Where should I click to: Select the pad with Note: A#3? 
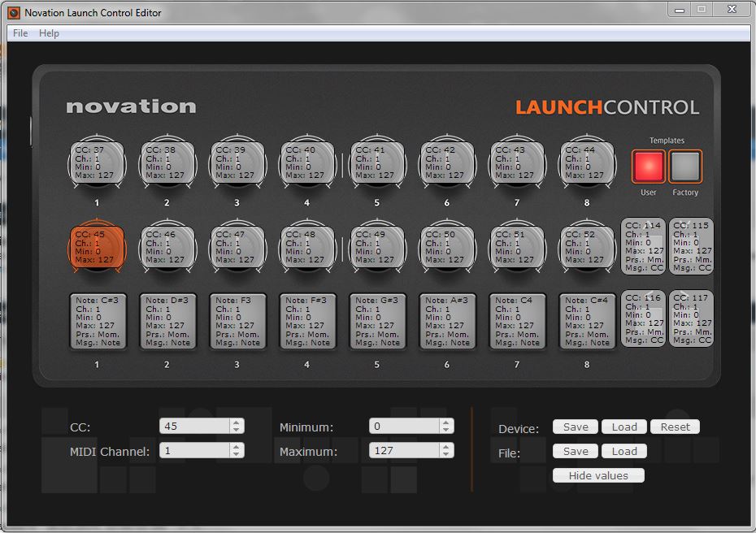tap(447, 321)
